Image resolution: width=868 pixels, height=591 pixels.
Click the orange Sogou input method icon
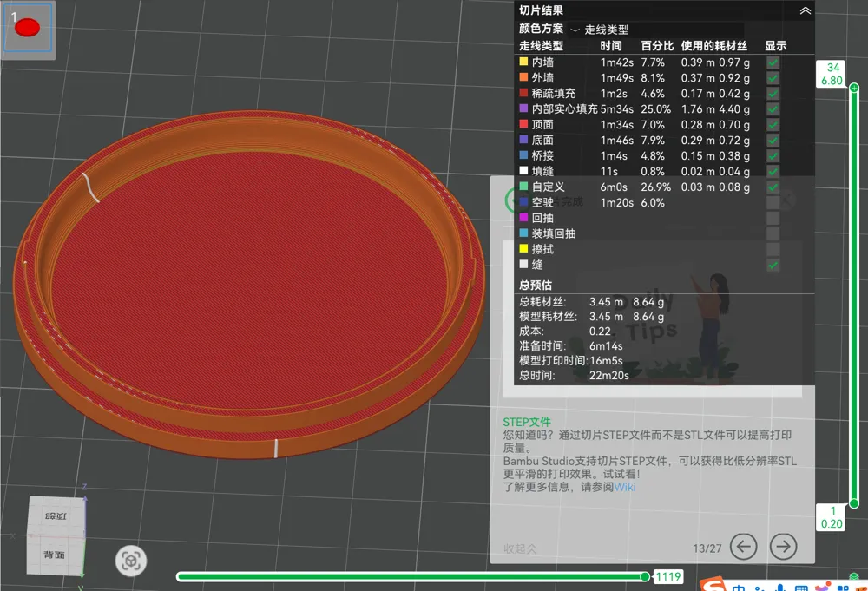(713, 584)
